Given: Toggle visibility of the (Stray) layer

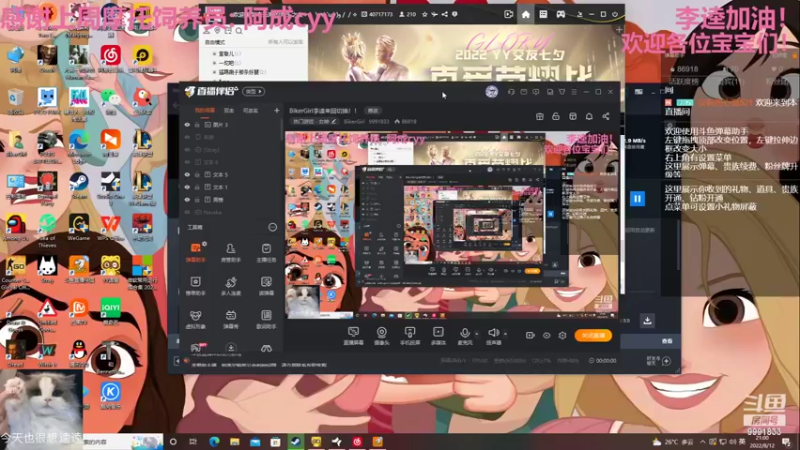Looking at the screenshot, I should (x=187, y=149).
